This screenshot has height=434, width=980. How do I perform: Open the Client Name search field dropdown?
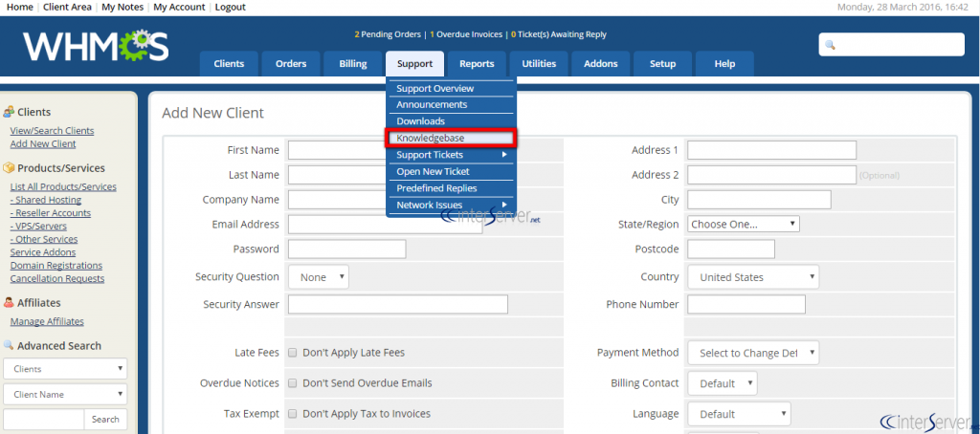click(65, 395)
